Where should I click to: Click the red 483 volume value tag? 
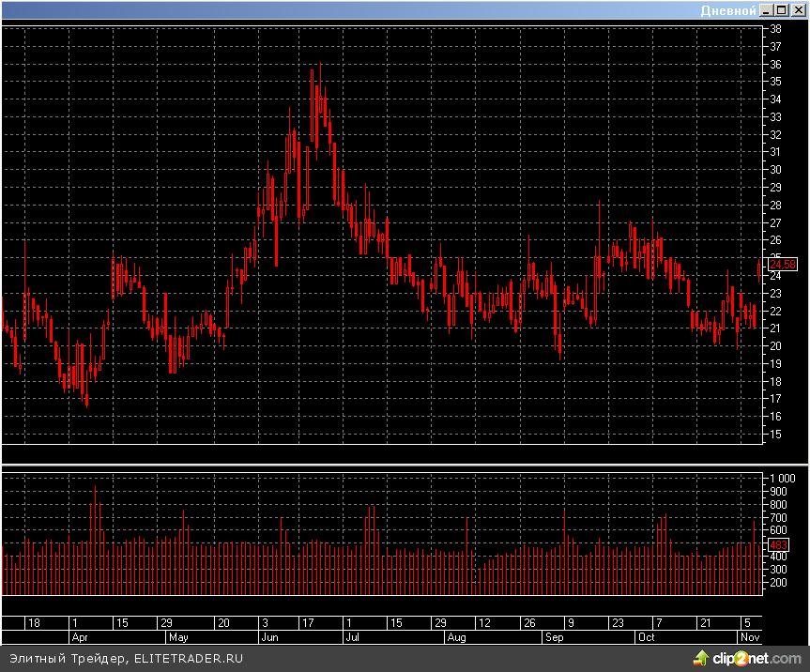click(779, 545)
